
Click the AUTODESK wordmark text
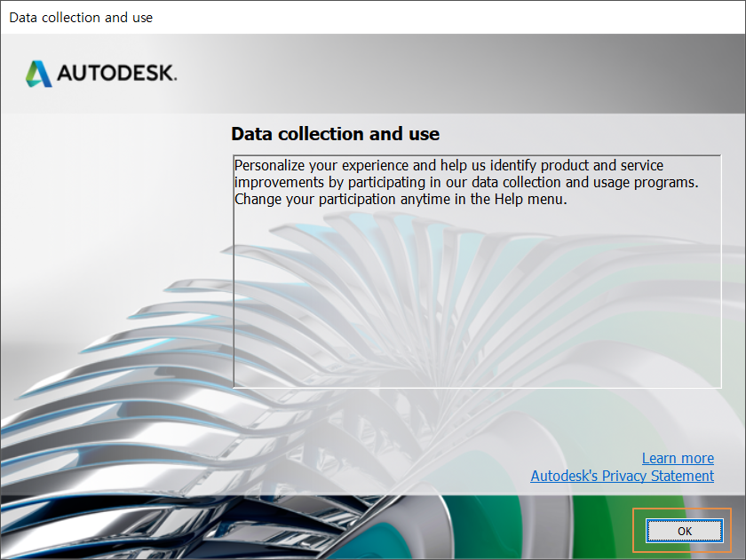(117, 73)
